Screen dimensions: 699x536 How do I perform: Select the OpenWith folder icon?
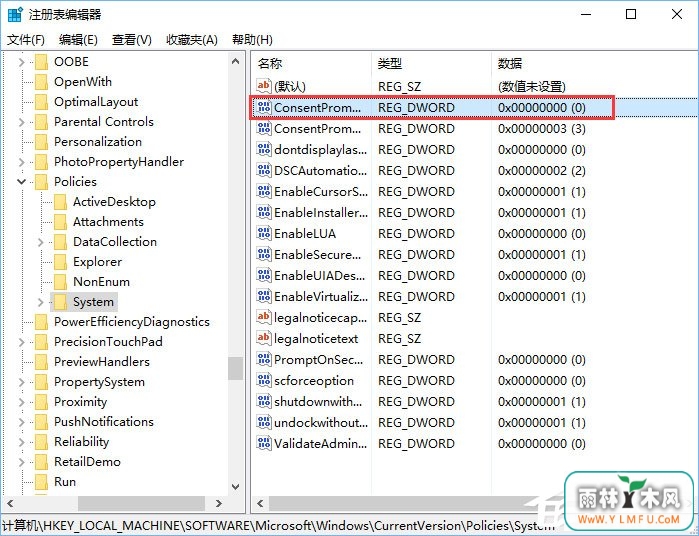[41, 82]
